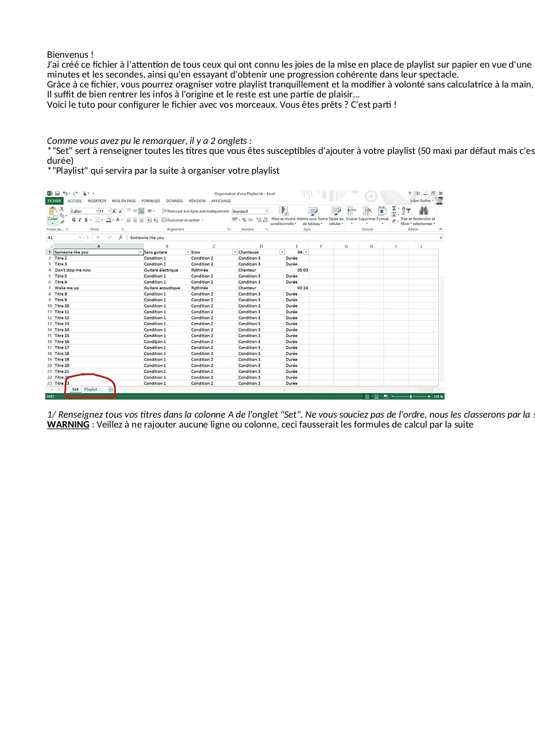This screenshot has height=756, width=535.
Task: Click the zoom slider in status bar
Action: tap(411, 397)
